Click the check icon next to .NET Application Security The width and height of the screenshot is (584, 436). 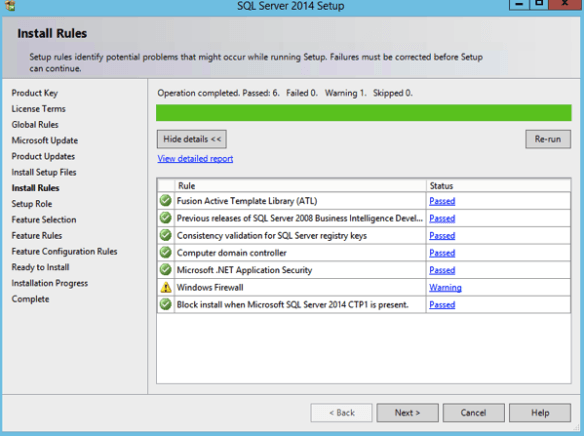165,270
